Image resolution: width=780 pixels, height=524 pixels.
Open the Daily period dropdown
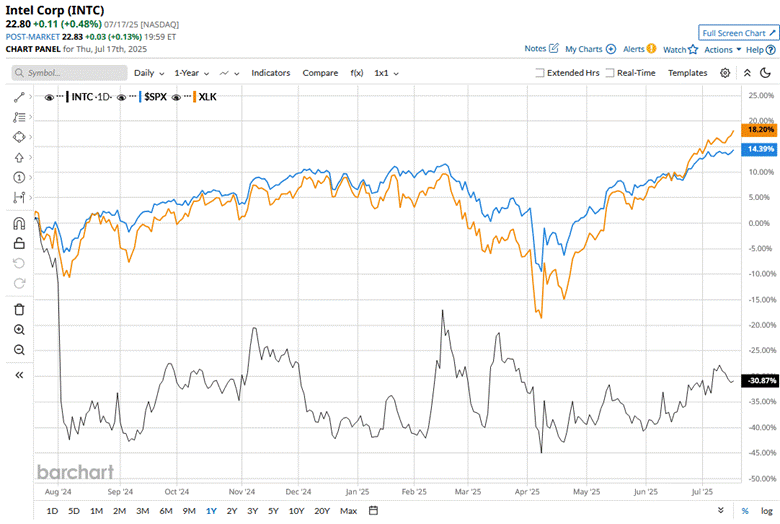click(x=149, y=73)
